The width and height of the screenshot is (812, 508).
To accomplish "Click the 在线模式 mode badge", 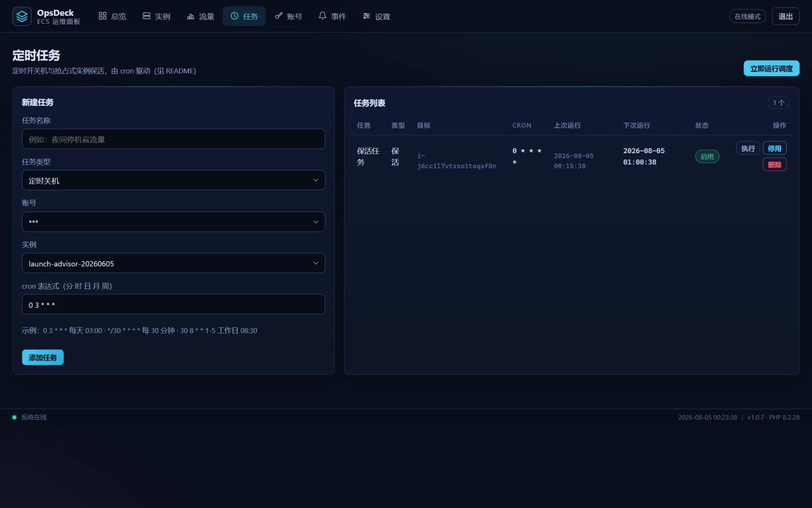I will [x=747, y=17].
